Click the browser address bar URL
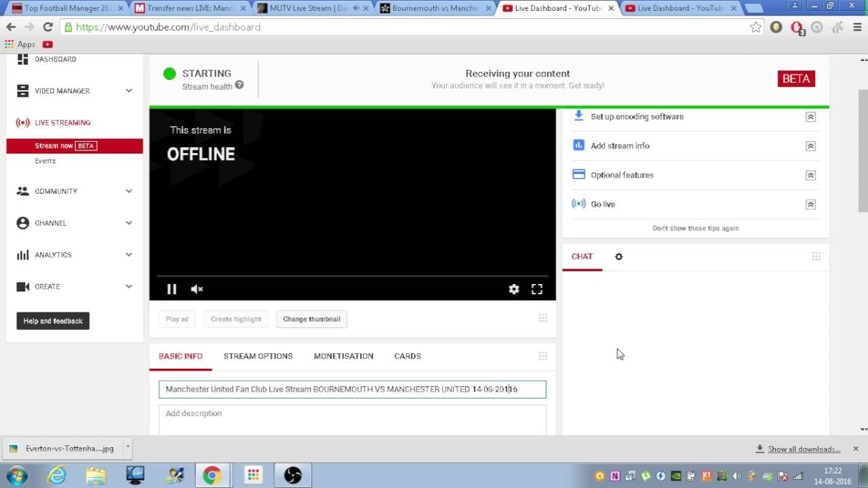Screen dimensions: 868x488 168,27
